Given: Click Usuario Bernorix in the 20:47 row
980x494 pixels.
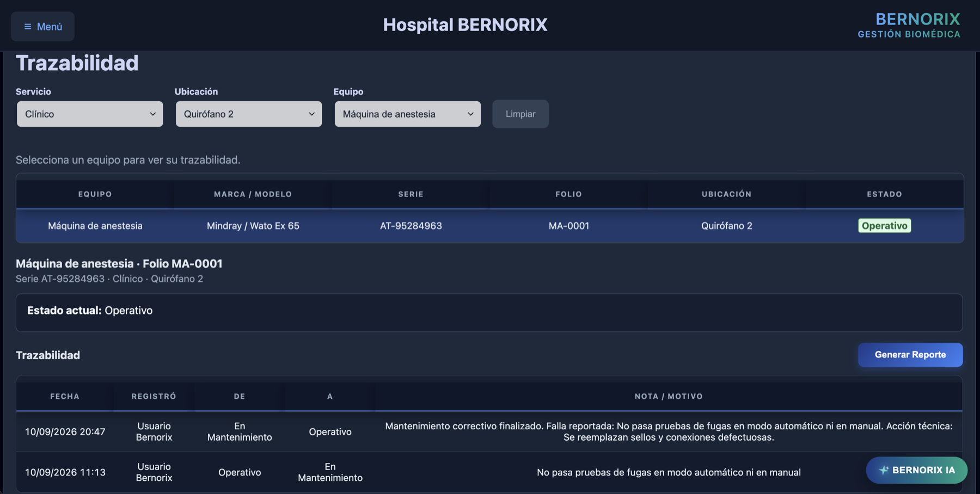Looking at the screenshot, I should click(154, 432).
